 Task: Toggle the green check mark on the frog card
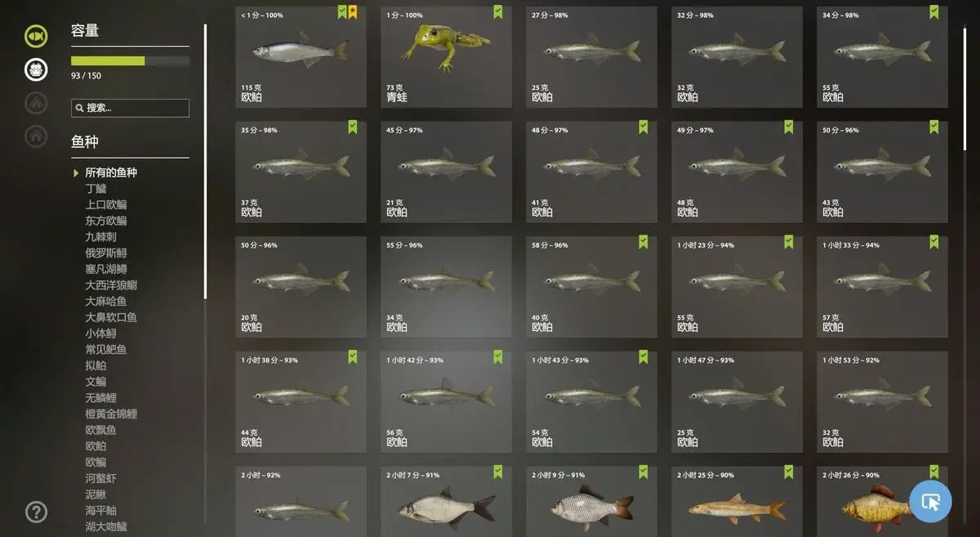(498, 12)
